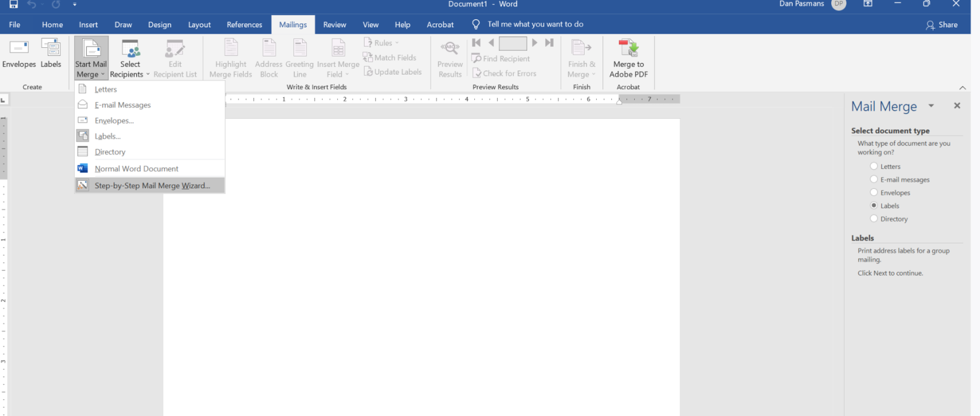Viewport: 980px width, 416px height.
Task: Click Tell me what you want to do
Action: tap(535, 24)
